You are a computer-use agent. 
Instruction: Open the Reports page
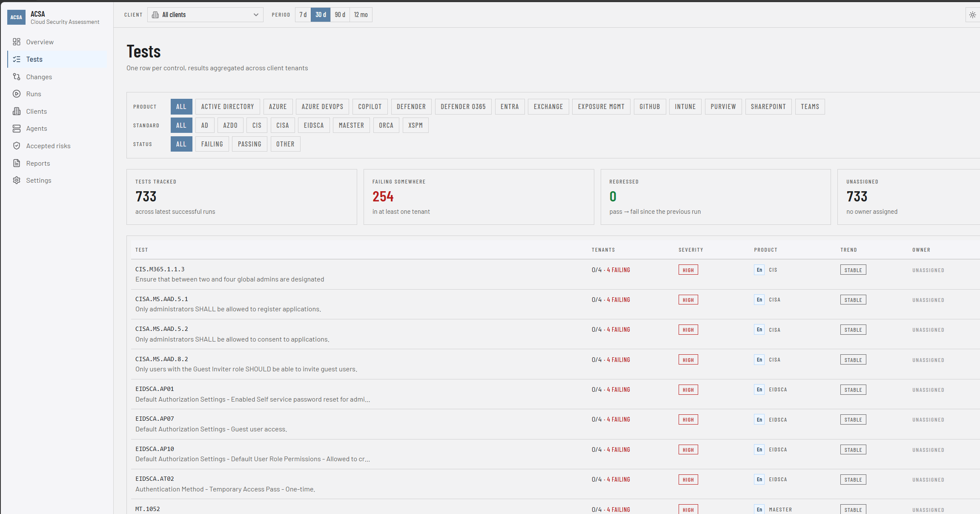tap(57, 163)
